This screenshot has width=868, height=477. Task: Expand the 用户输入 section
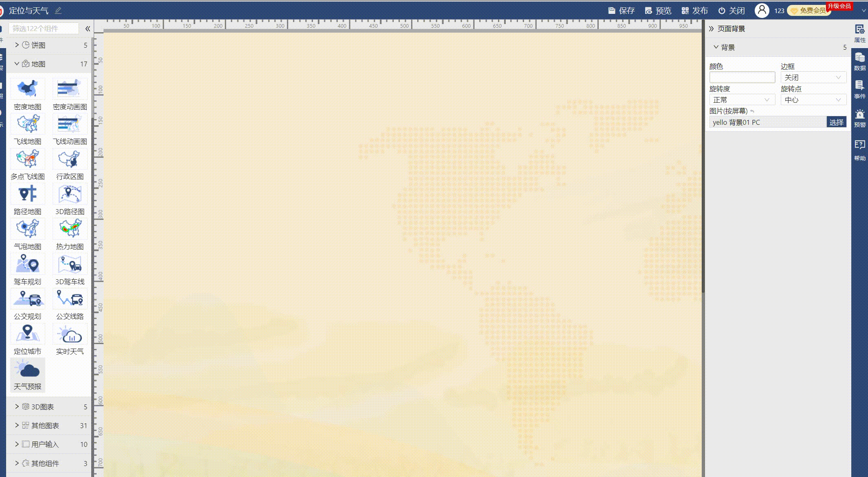coord(16,444)
